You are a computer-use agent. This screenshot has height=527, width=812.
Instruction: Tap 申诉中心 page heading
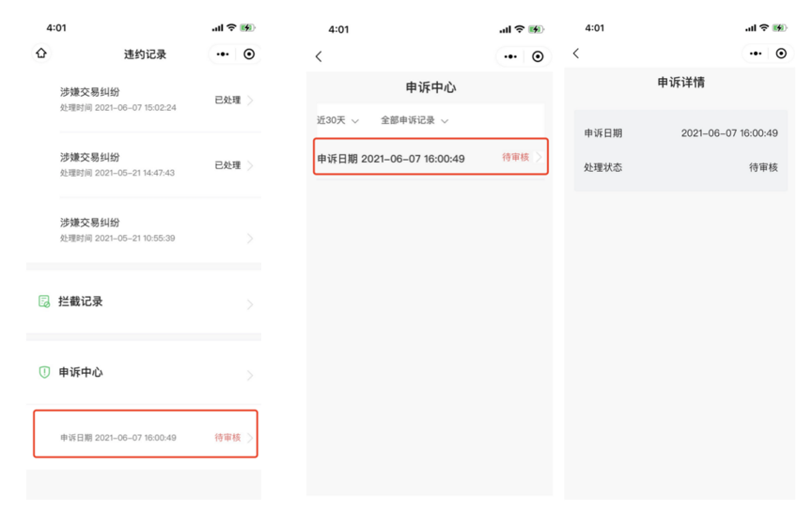pyautogui.click(x=430, y=87)
